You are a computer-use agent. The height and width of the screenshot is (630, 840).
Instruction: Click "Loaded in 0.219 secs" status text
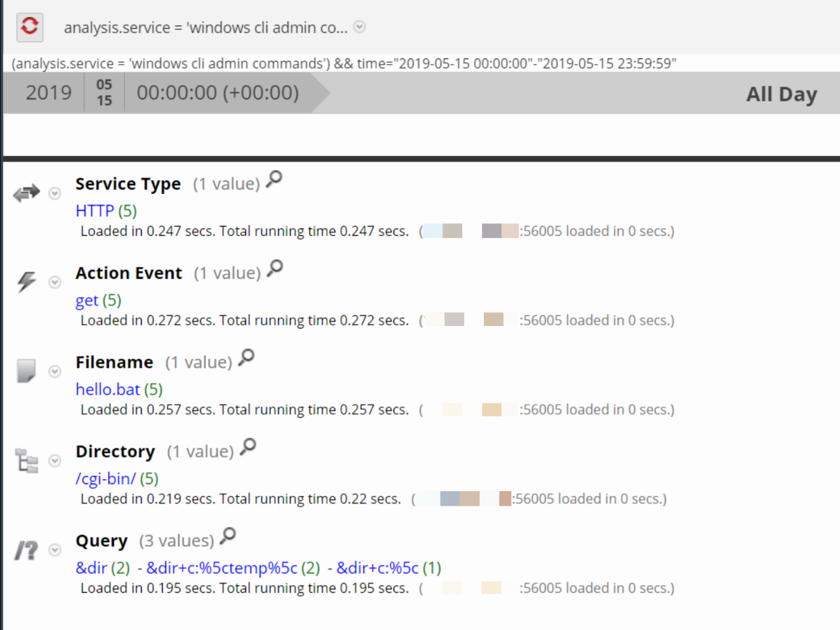tap(148, 499)
